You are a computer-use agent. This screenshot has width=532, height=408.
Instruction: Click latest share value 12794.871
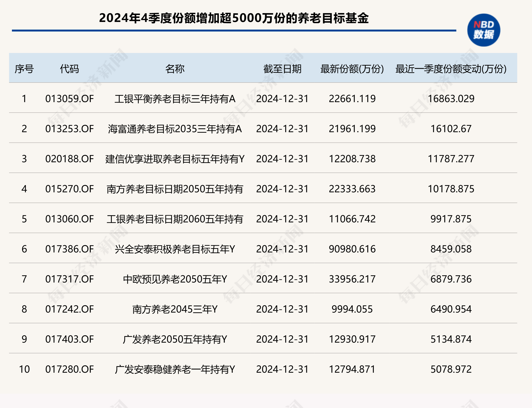[352, 370]
